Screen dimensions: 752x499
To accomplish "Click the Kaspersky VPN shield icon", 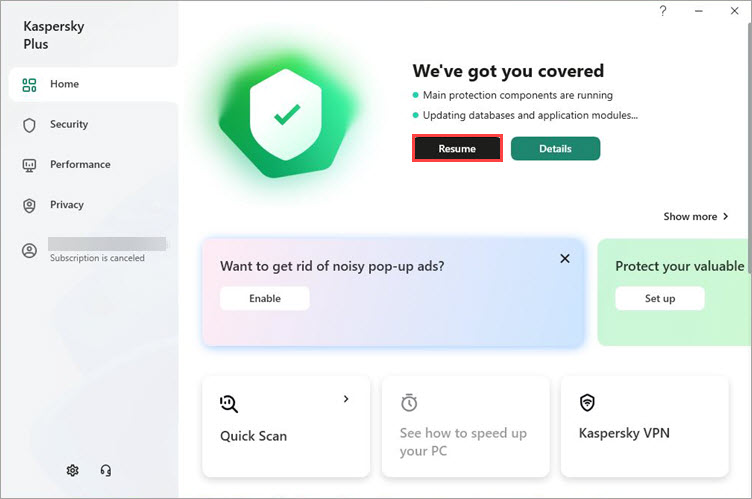I will point(588,403).
